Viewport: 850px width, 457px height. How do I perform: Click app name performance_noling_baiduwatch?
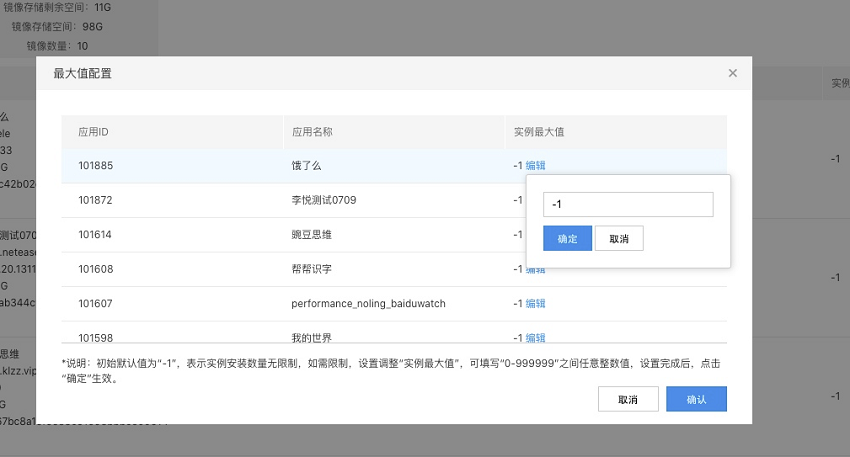click(x=368, y=304)
